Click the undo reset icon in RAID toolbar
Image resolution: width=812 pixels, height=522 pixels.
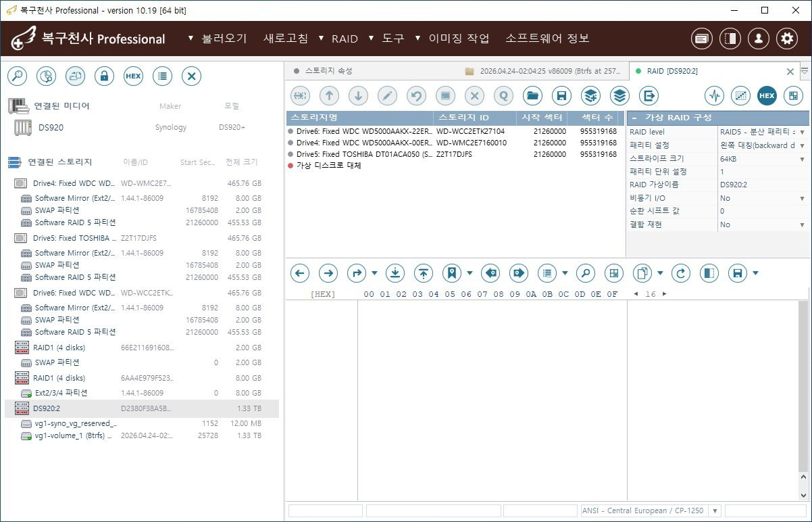pos(416,96)
